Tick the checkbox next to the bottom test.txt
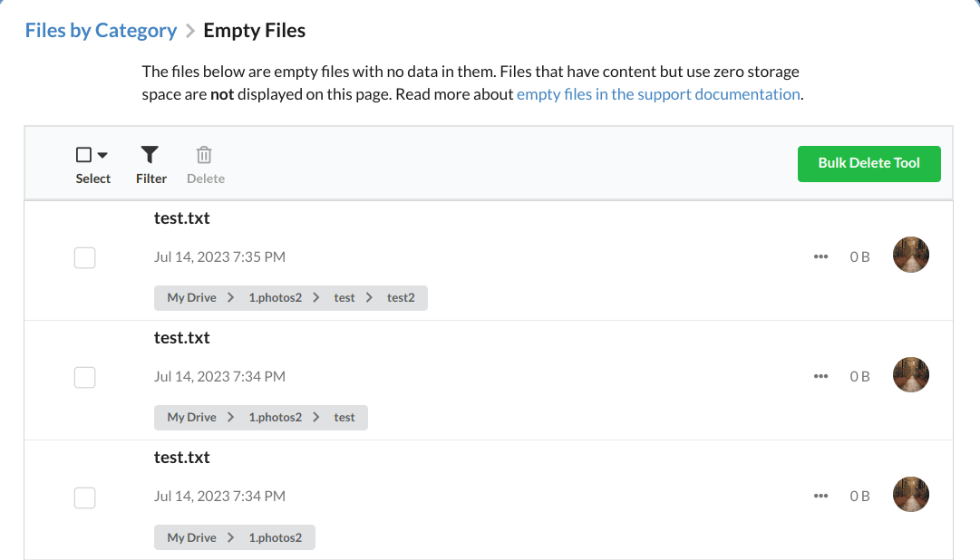Screen dimensions: 980x560 pos(84,497)
